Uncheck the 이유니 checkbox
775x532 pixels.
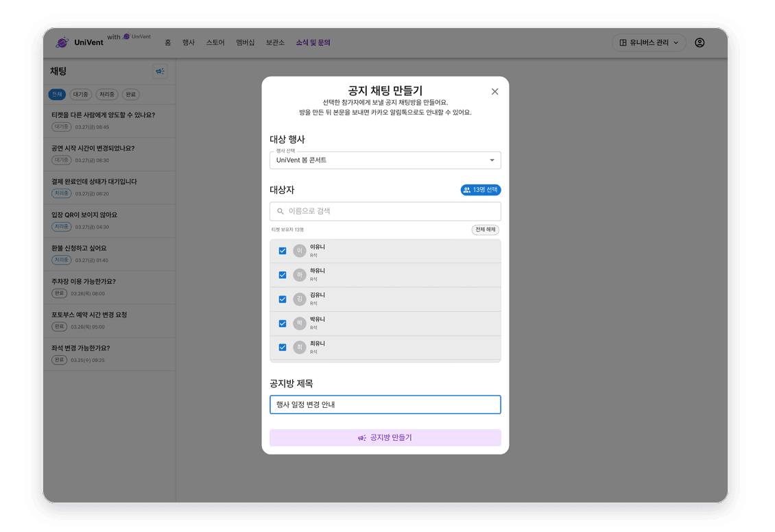point(282,251)
